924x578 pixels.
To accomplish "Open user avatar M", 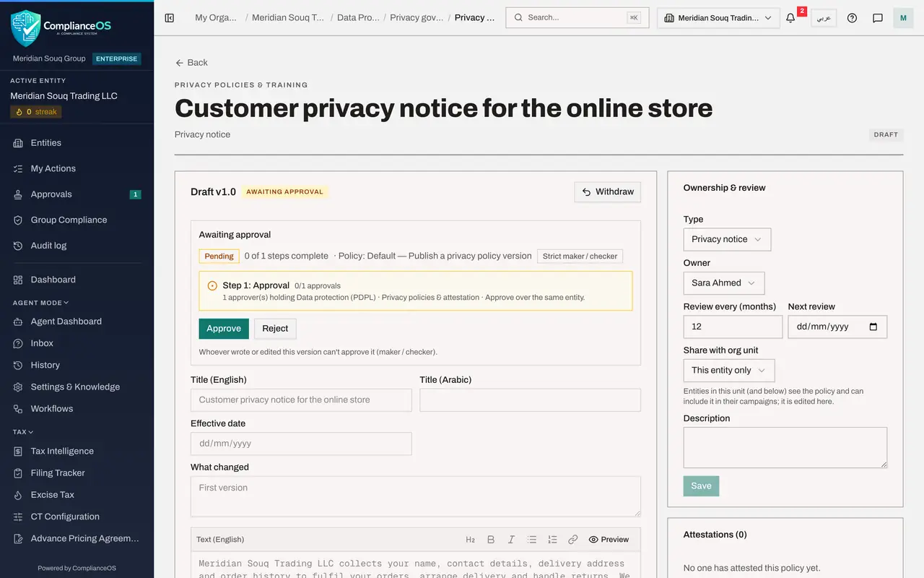I will pyautogui.click(x=903, y=18).
